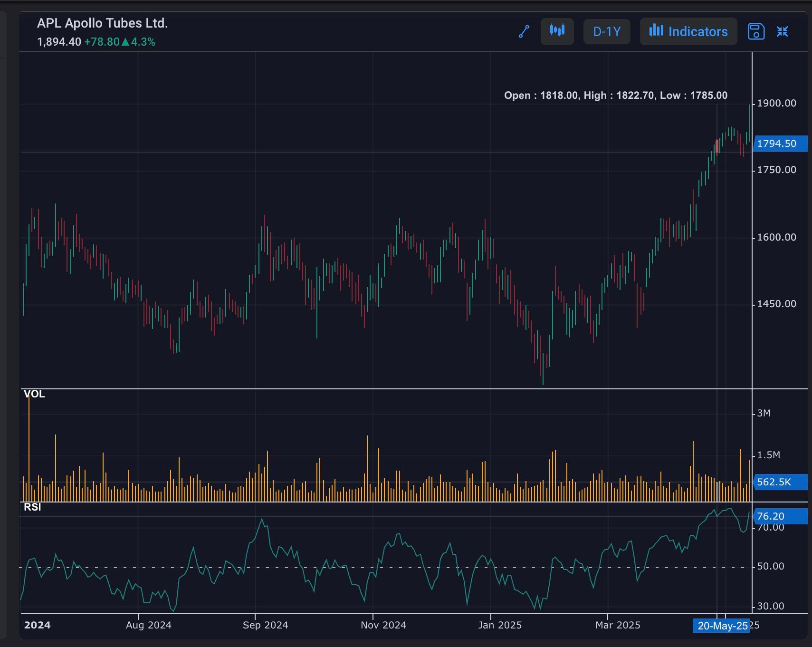Click the 20-May-25 date marker

click(721, 626)
